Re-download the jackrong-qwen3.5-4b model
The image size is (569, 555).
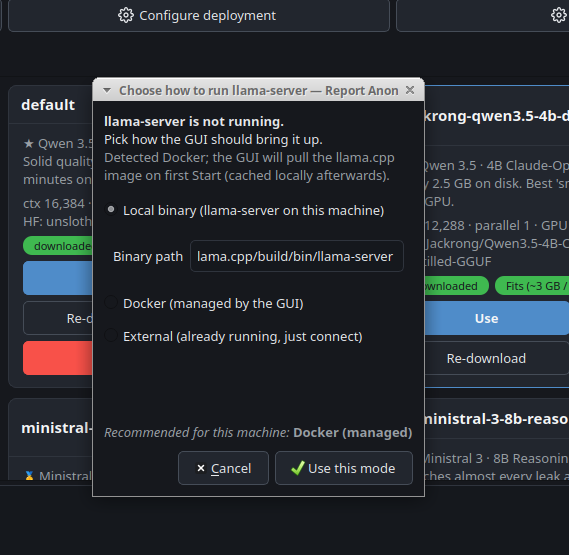click(x=496, y=358)
